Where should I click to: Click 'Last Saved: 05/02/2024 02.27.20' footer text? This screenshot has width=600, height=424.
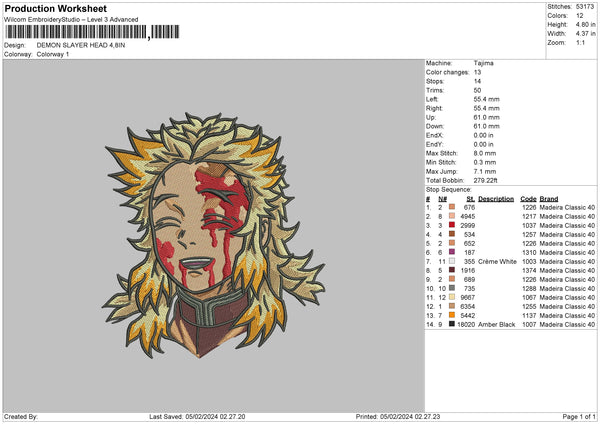197,416
